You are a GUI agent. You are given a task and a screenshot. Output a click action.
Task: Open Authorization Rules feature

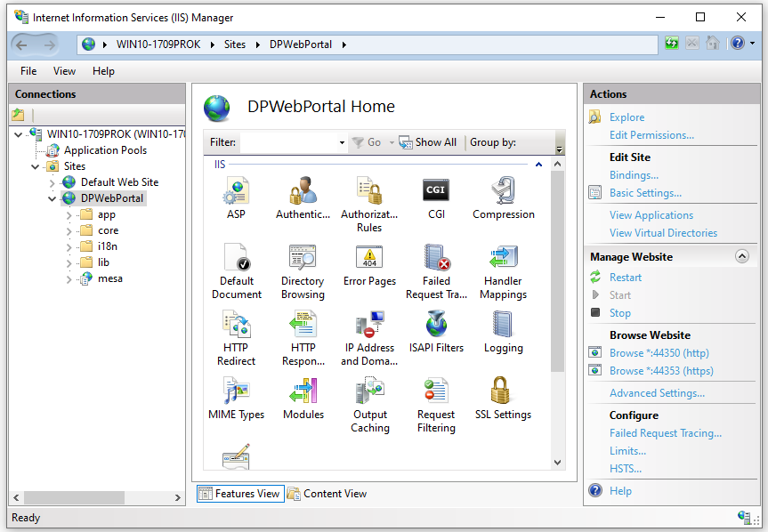369,204
